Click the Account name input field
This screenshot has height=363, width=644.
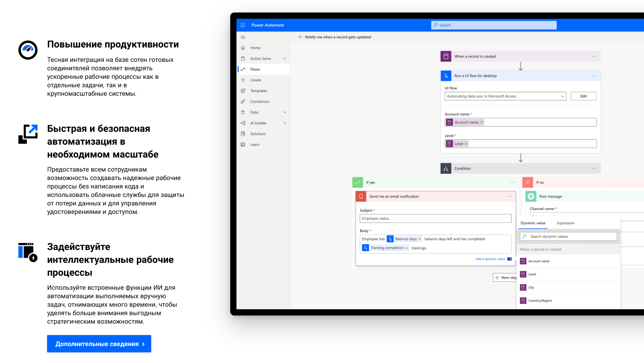(x=520, y=122)
